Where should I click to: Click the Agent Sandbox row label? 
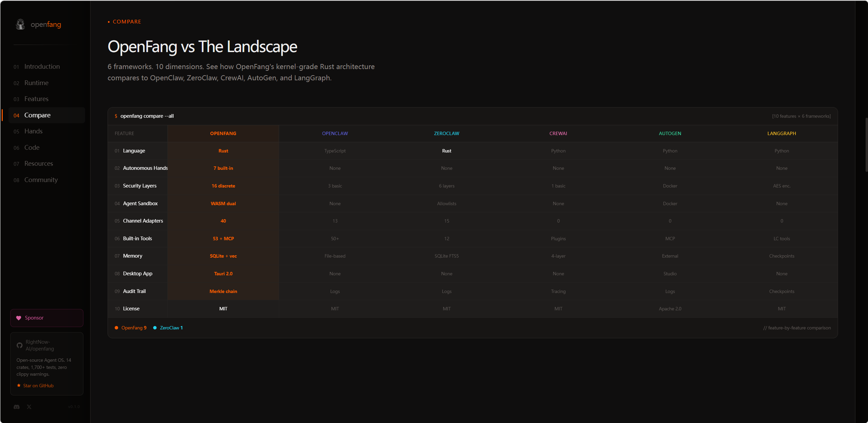coord(140,204)
